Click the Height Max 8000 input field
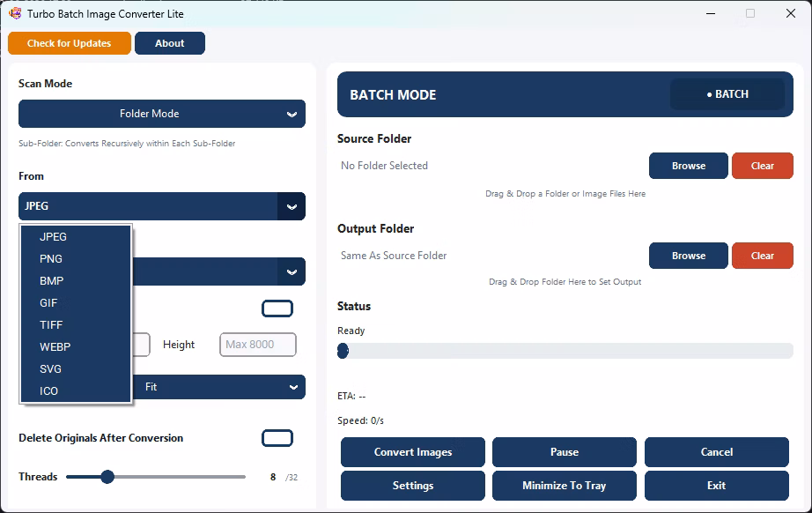This screenshot has width=812, height=513. tap(258, 345)
